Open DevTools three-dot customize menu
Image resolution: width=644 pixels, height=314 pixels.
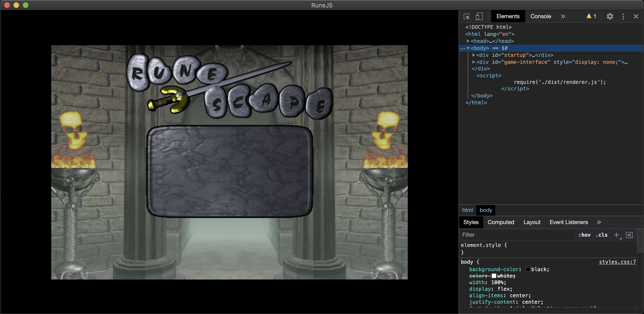point(623,17)
